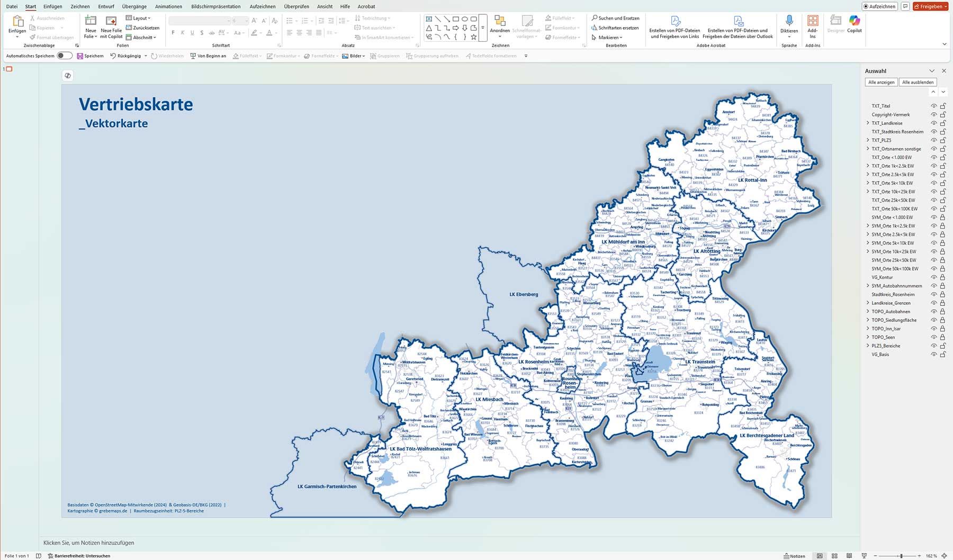Click notes field Klicken Sie, um Notizen hinzuzufügen
Image resolution: width=953 pixels, height=560 pixels.
click(x=89, y=543)
